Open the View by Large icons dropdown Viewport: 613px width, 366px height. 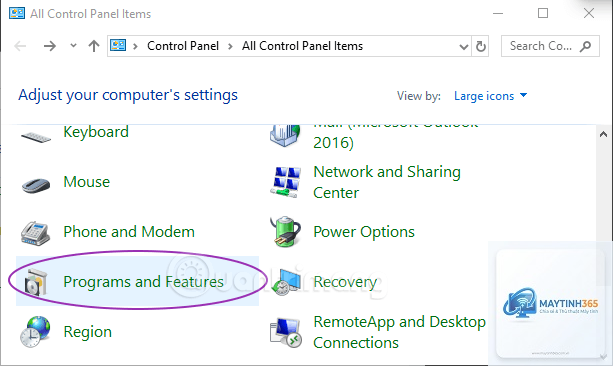tap(490, 96)
